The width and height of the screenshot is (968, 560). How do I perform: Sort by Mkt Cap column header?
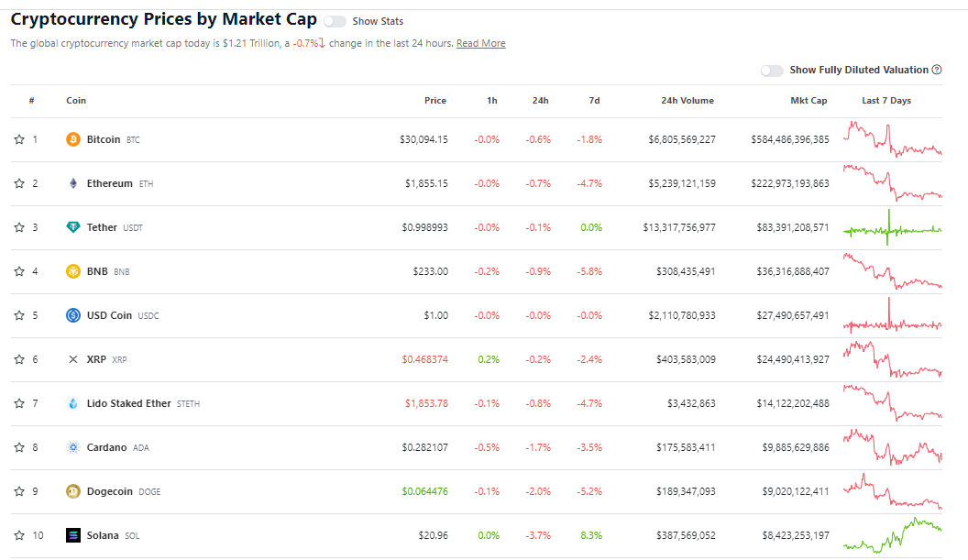pos(808,101)
